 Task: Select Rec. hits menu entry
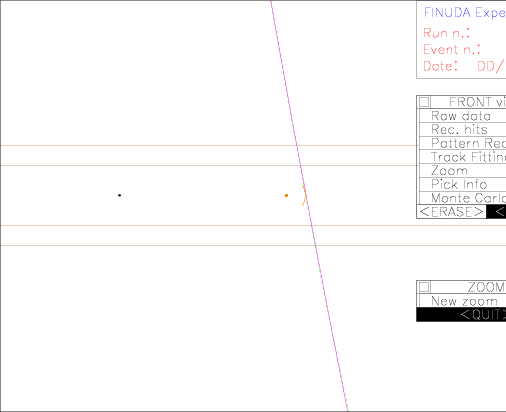pyautogui.click(x=463, y=130)
